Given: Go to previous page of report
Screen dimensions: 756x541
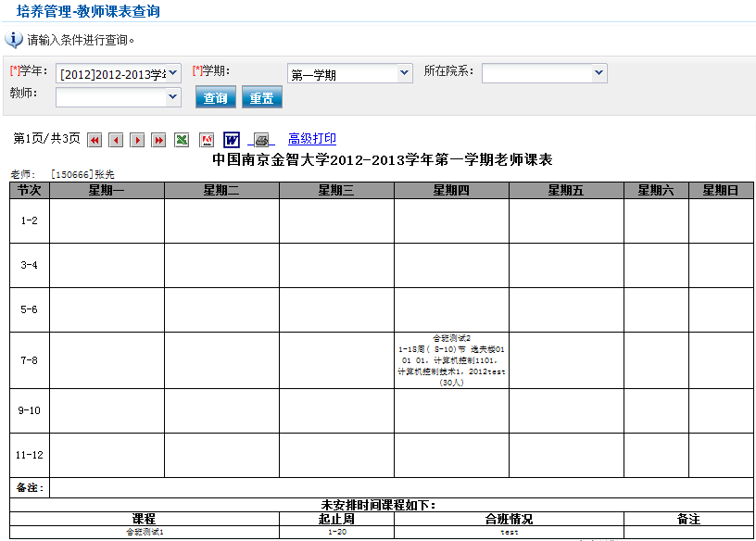Looking at the screenshot, I should coord(116,140).
